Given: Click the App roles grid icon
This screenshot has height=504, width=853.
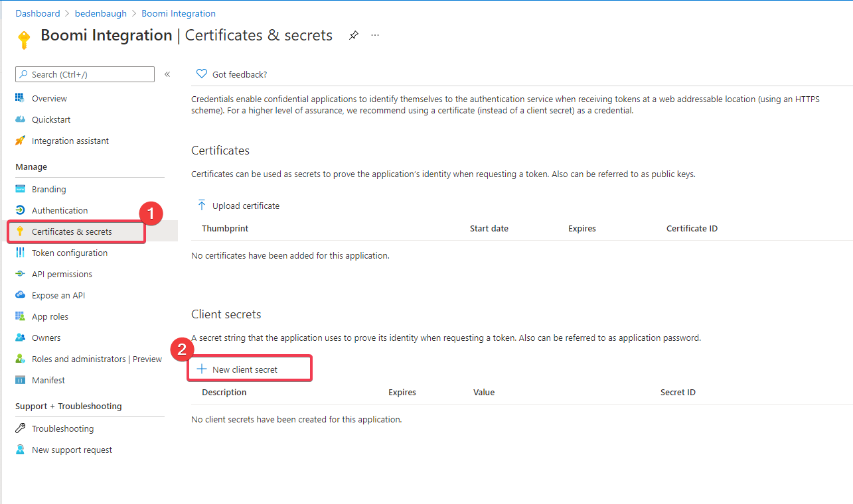Looking at the screenshot, I should tap(20, 316).
